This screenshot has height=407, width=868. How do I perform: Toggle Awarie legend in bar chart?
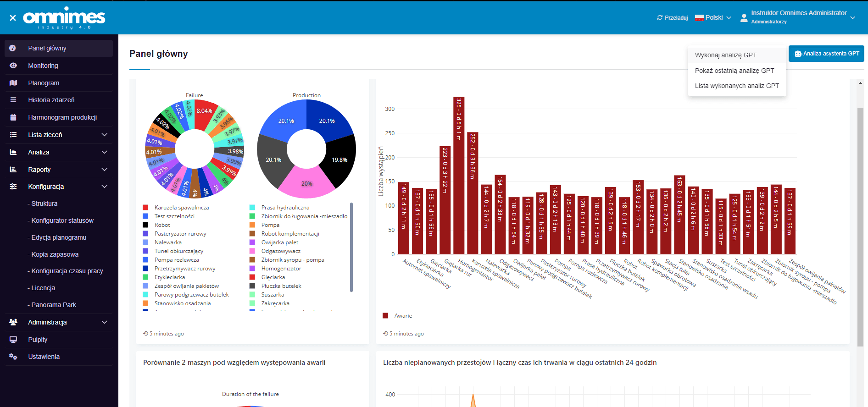point(397,316)
